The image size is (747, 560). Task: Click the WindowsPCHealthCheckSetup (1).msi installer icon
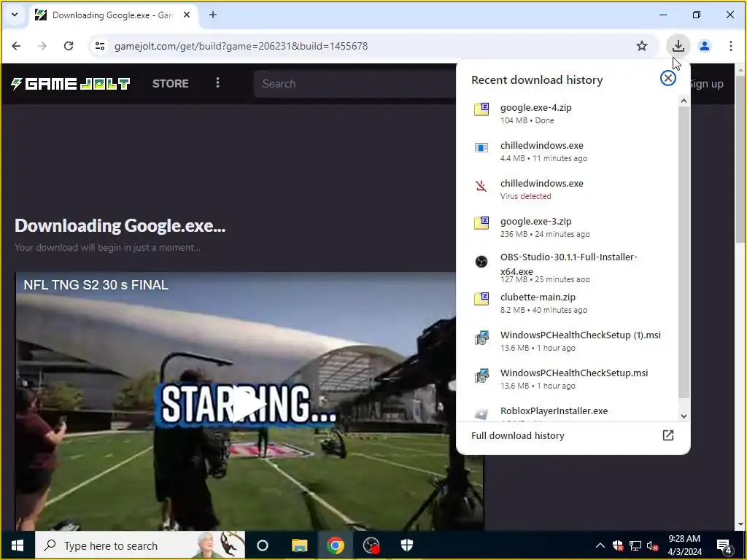point(481,338)
